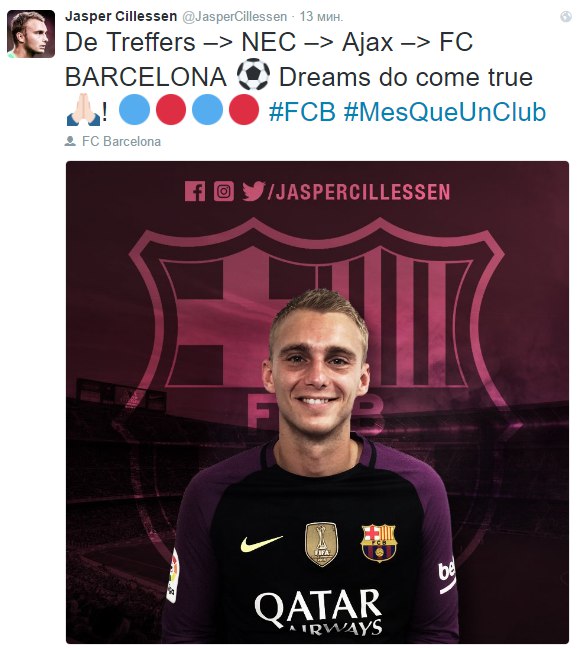Screen dimensions: 579x649
Task: Click the @JasperCillessen handle
Action: (234, 17)
